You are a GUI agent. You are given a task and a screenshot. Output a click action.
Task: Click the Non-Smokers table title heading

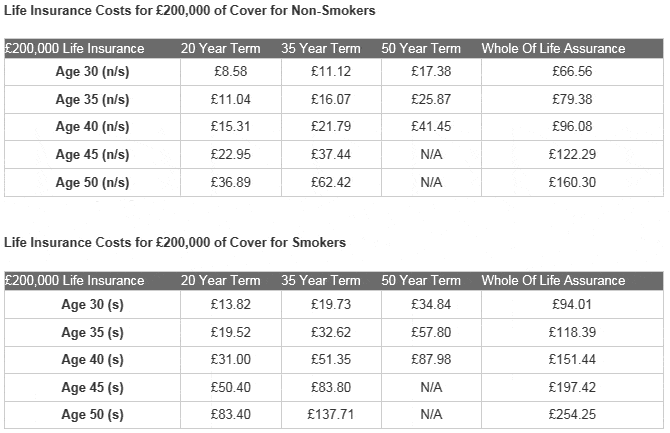tap(190, 11)
